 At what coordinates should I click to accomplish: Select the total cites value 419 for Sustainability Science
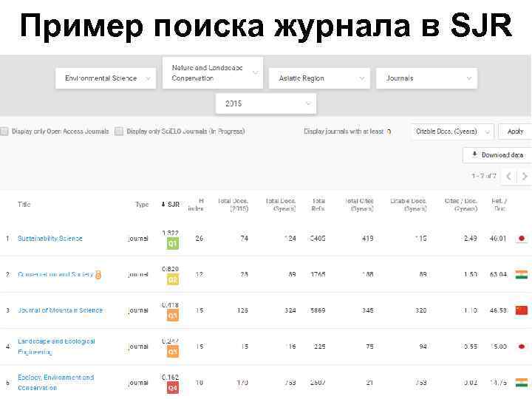pos(367,239)
